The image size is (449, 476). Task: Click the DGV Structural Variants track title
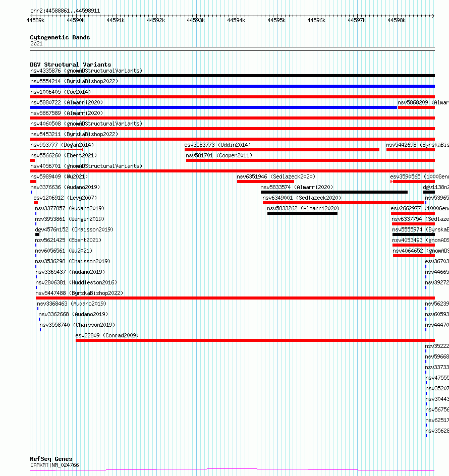71,65
